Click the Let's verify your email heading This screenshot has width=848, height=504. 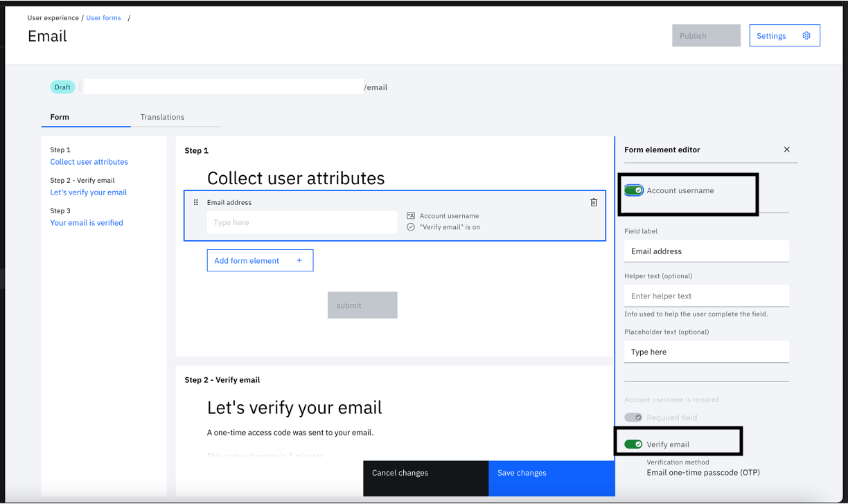click(x=294, y=408)
